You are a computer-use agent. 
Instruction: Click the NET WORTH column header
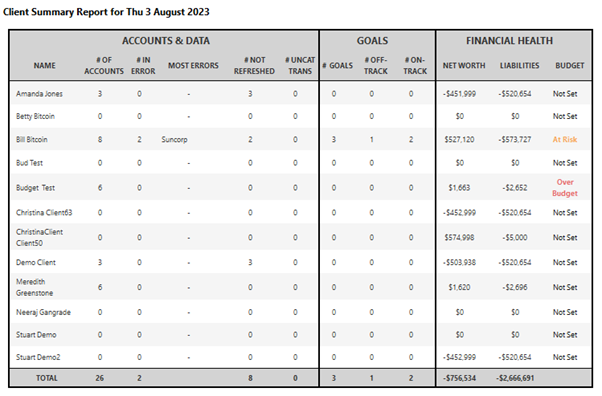[464, 66]
